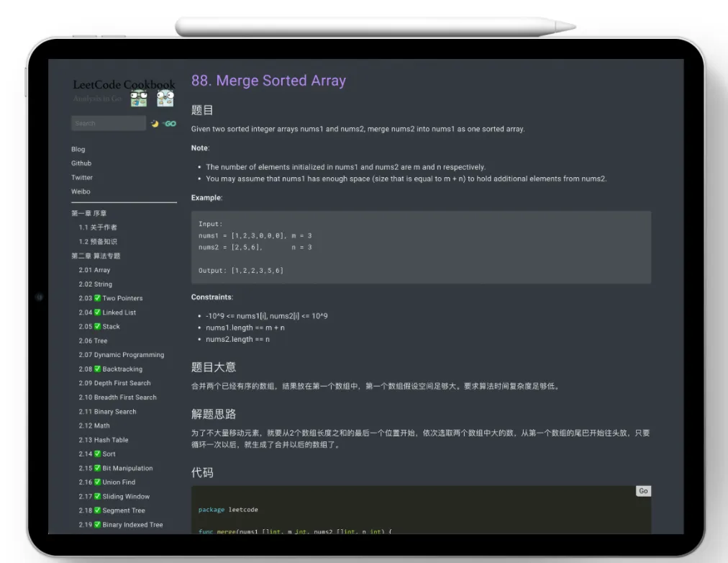Open the 第二章 算法专题 chapter

tap(96, 256)
